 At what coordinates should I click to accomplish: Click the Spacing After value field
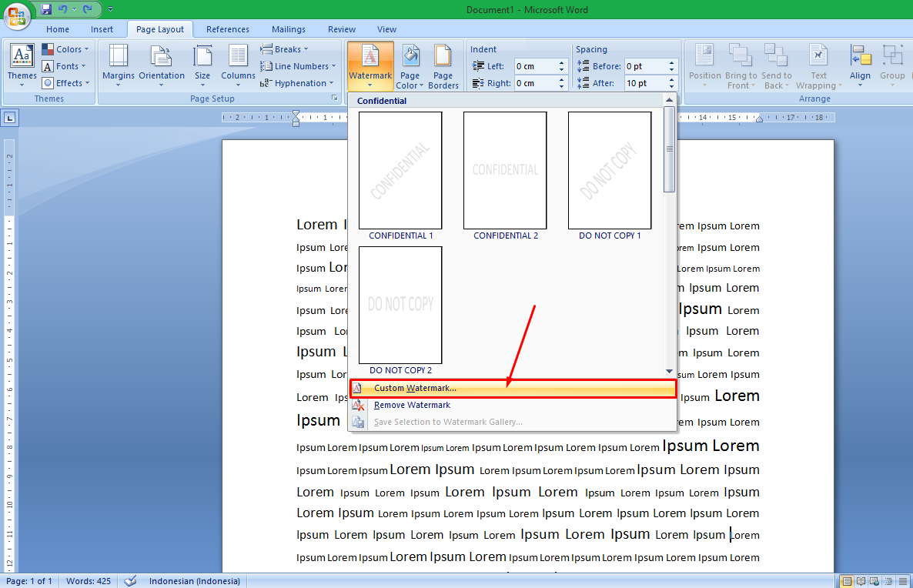click(646, 83)
